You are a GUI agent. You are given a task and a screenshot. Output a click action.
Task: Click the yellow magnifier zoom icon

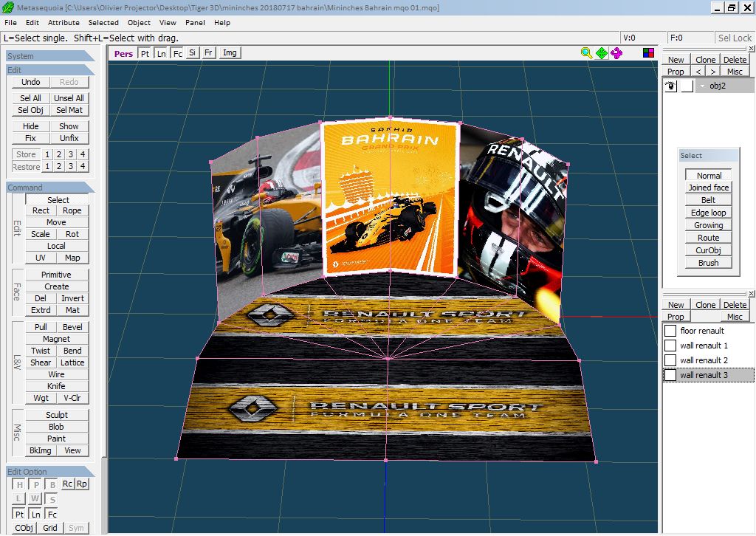pos(586,52)
